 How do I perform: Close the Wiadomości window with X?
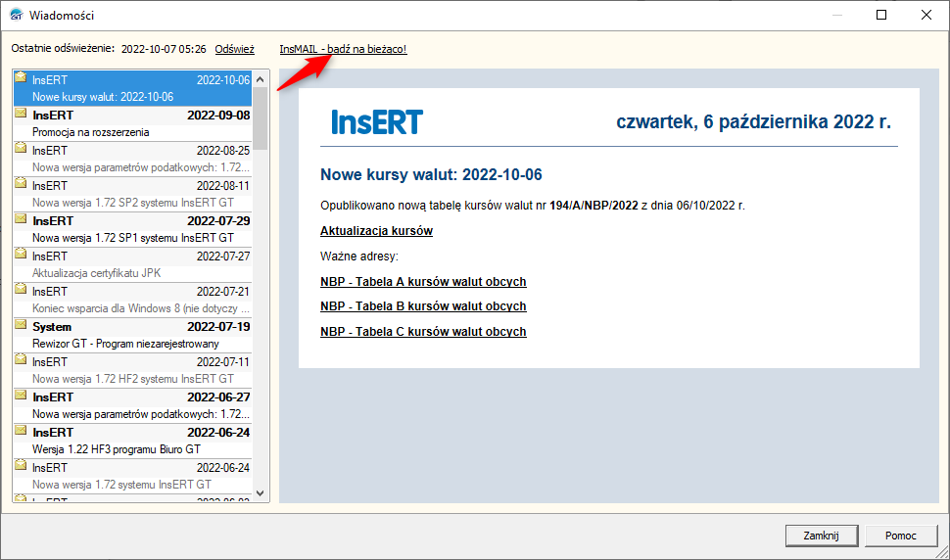tap(926, 15)
